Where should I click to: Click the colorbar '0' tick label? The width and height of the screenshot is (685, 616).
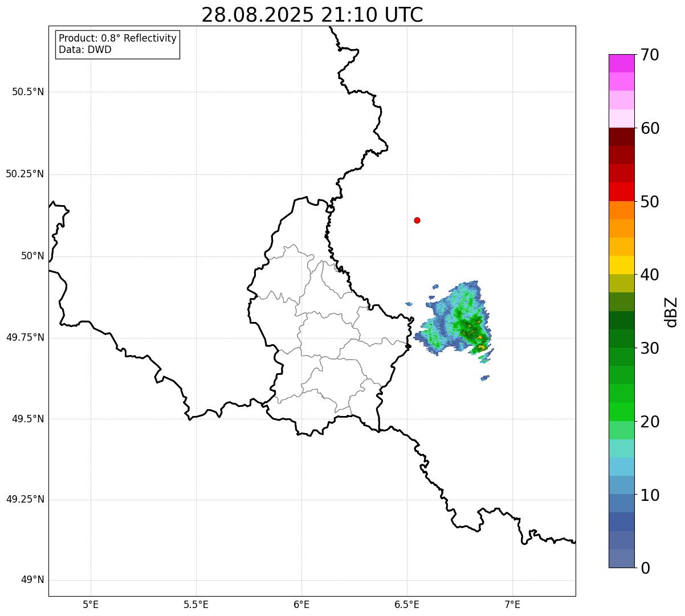[645, 568]
